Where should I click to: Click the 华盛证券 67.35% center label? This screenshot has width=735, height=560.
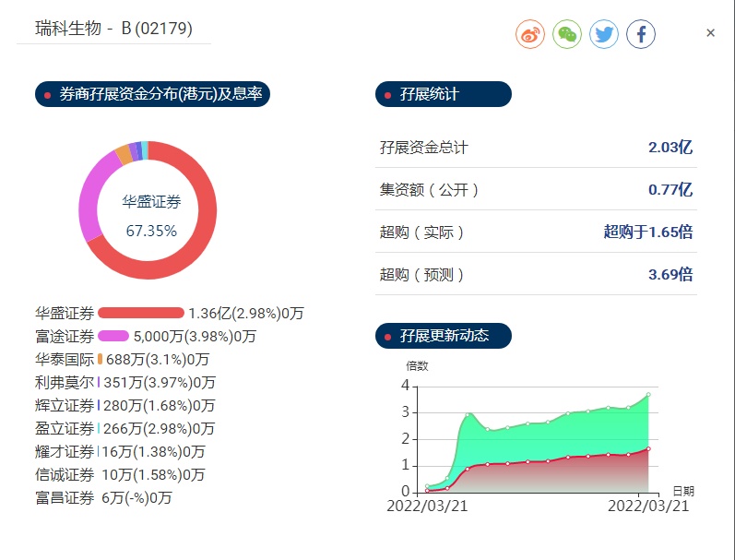pyautogui.click(x=151, y=216)
